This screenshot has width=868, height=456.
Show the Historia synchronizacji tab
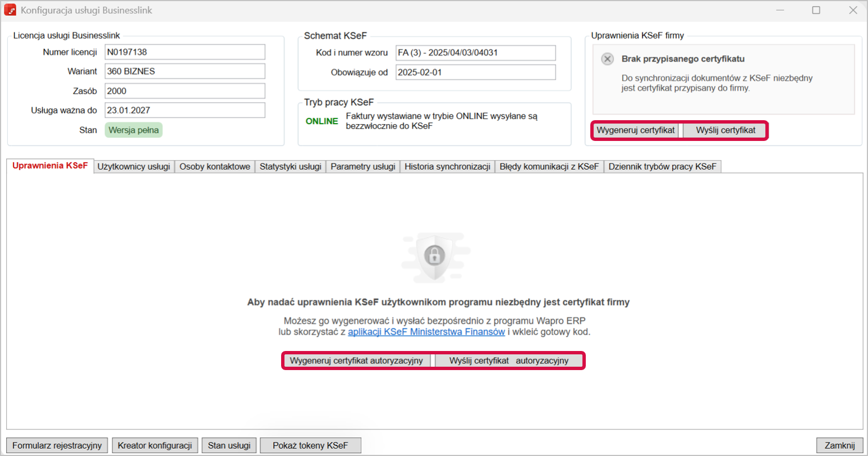pyautogui.click(x=447, y=166)
